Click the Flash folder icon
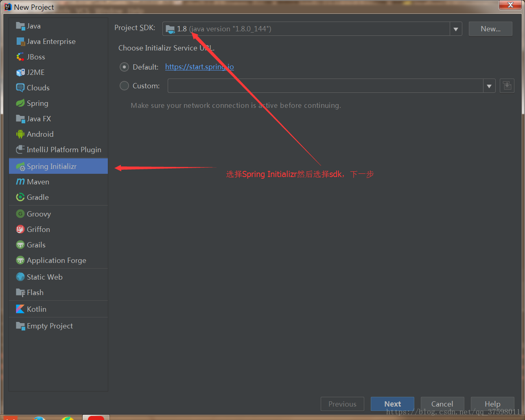The width and height of the screenshot is (525, 420). [20, 293]
